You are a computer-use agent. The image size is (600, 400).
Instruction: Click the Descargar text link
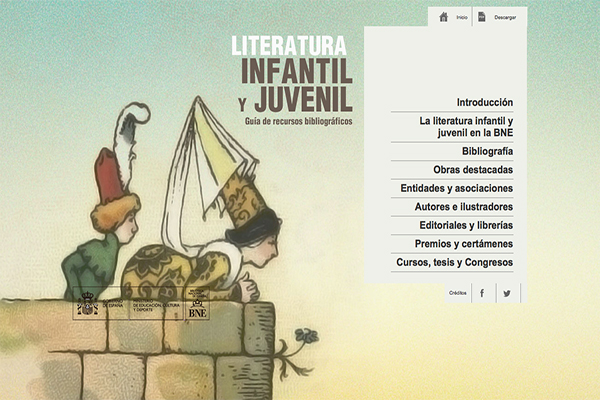click(505, 18)
